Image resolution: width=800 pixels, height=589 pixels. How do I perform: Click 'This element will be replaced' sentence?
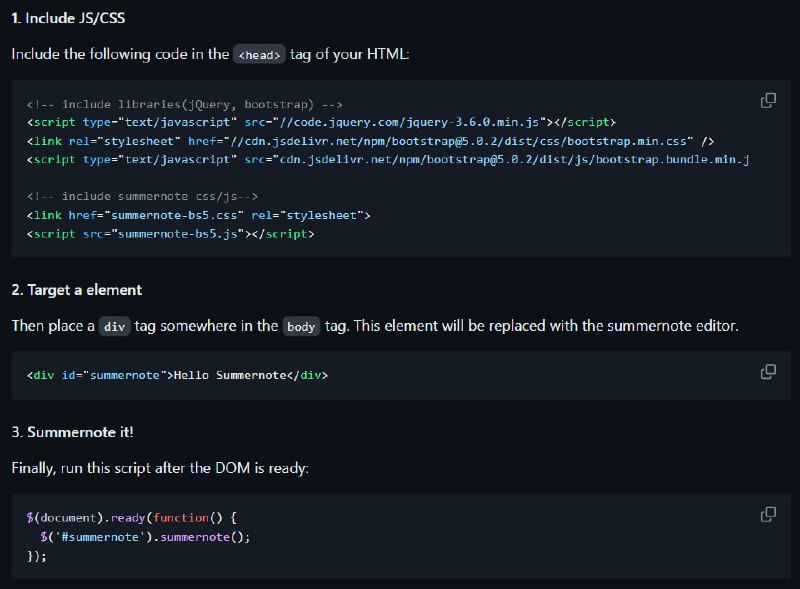click(546, 326)
